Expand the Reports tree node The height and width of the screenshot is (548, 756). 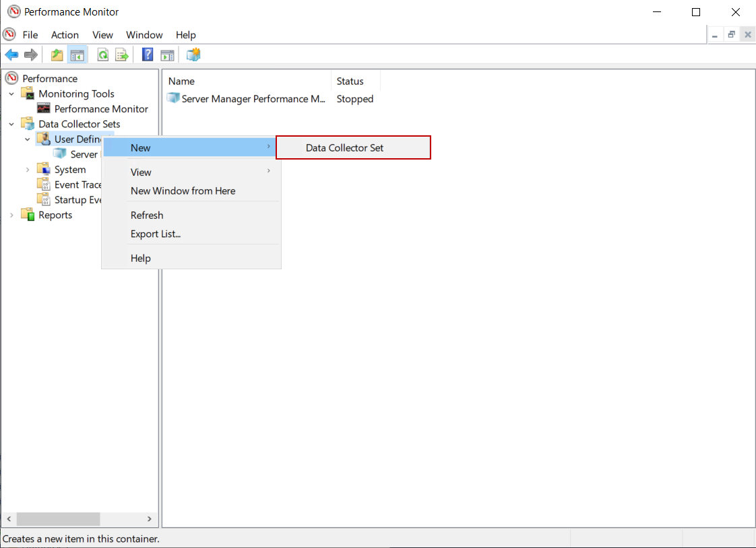pyautogui.click(x=11, y=215)
